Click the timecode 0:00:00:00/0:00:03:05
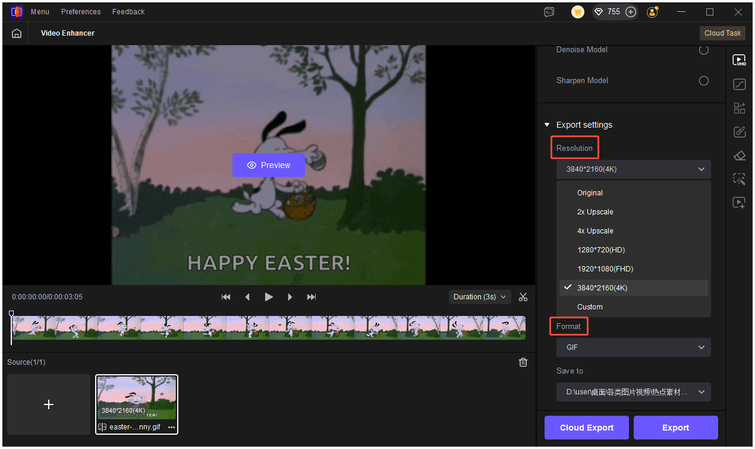 (47, 297)
